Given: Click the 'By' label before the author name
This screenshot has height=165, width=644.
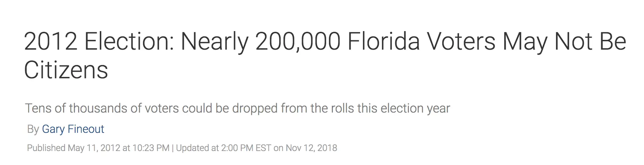Looking at the screenshot, I should point(33,129).
